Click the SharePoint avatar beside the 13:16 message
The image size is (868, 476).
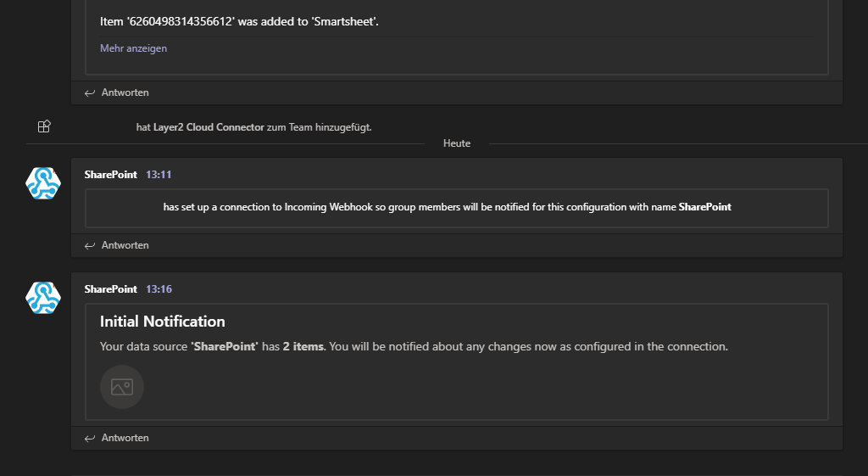pyautogui.click(x=43, y=297)
